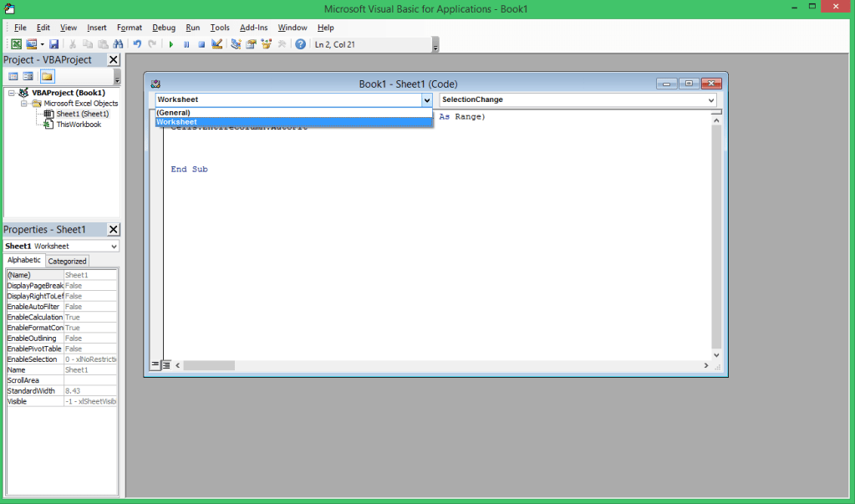Screen dimensions: 855x504
Task: Choose (General) from the object dropdown list
Action: click(x=174, y=113)
